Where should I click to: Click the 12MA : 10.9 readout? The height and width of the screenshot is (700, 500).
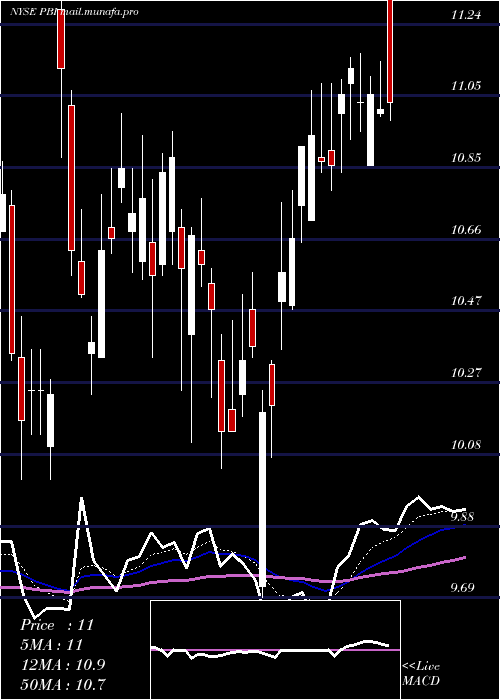coord(63,664)
